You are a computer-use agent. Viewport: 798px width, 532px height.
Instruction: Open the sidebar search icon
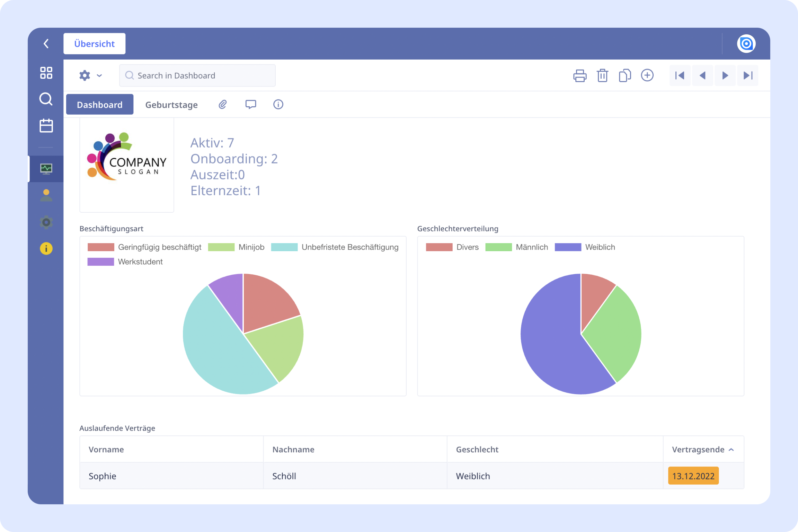tap(46, 99)
